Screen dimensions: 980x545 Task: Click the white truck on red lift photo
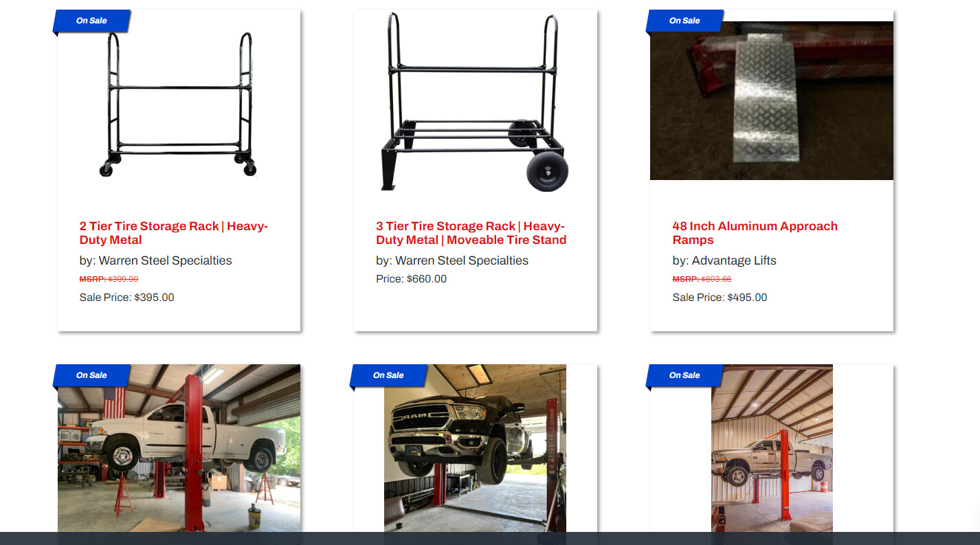179,448
